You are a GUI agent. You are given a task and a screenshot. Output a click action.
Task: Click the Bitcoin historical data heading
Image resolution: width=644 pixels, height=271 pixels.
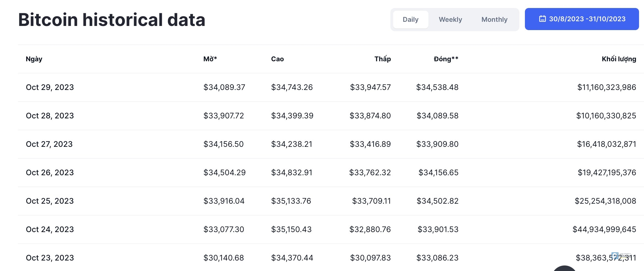[x=112, y=20]
